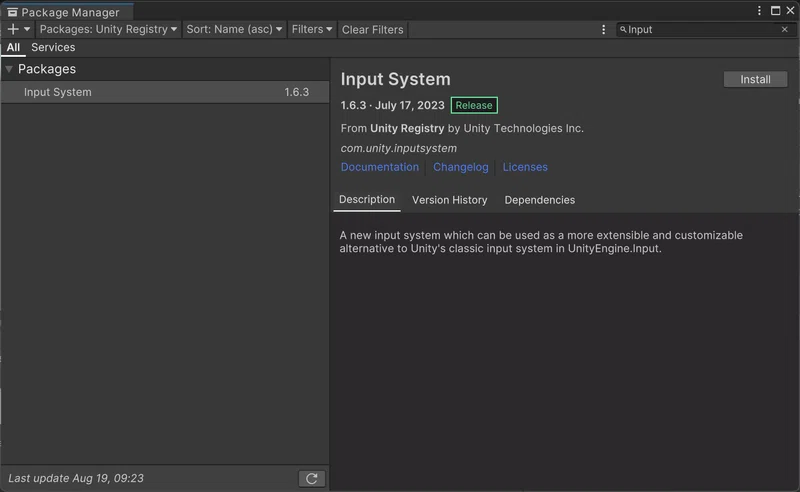This screenshot has height=492, width=800.
Task: Open the Filters dropdown
Action: [312, 30]
